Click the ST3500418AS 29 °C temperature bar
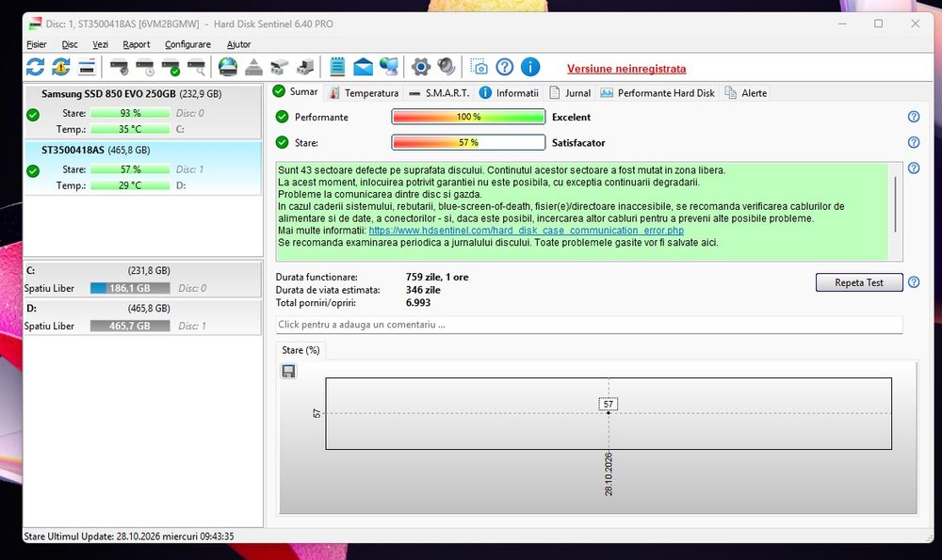 pos(130,185)
